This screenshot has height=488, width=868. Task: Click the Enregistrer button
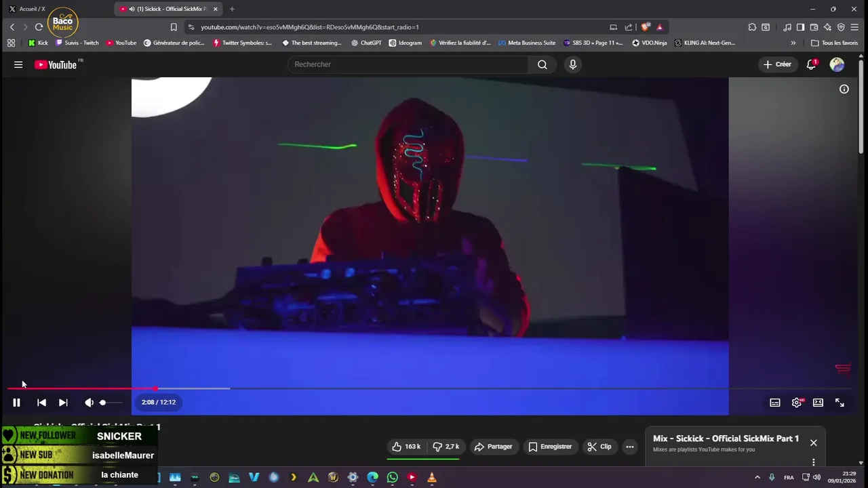coord(550,447)
